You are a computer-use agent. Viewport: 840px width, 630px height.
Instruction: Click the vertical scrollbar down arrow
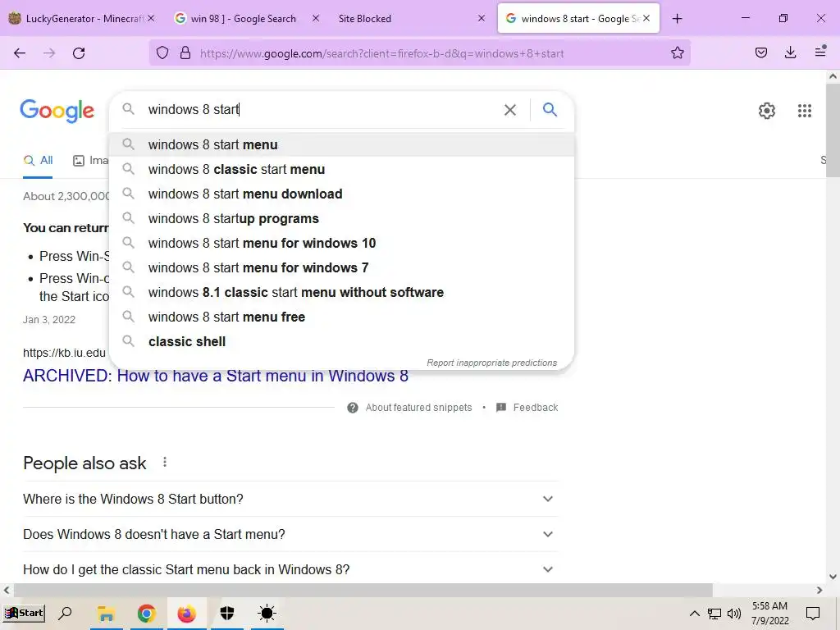pyautogui.click(x=833, y=577)
